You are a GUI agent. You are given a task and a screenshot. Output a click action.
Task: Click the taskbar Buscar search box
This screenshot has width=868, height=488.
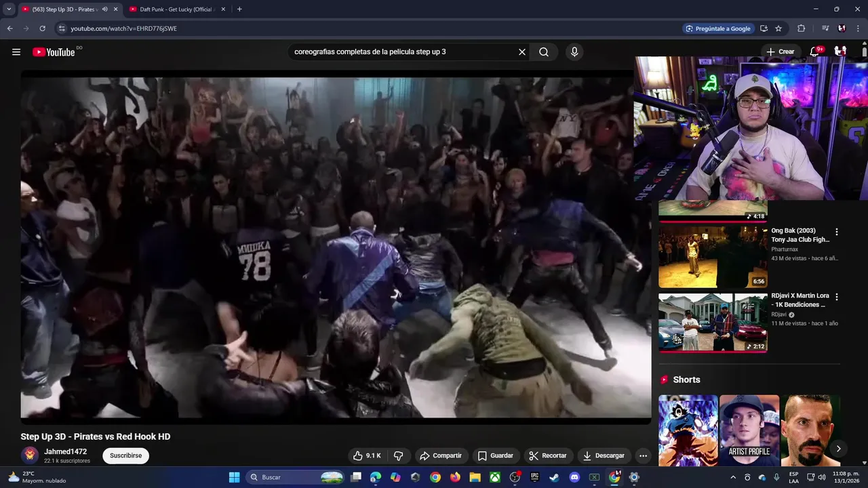coord(296,477)
